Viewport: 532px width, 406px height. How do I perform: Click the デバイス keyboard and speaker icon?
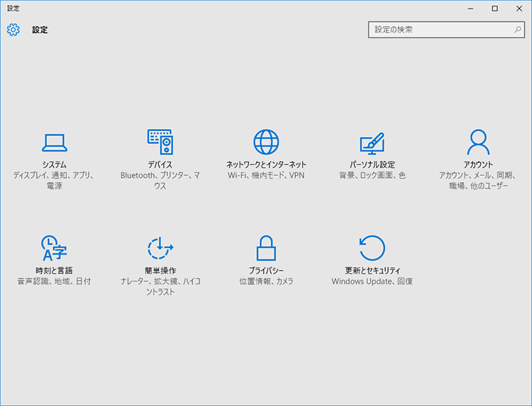[x=160, y=142]
